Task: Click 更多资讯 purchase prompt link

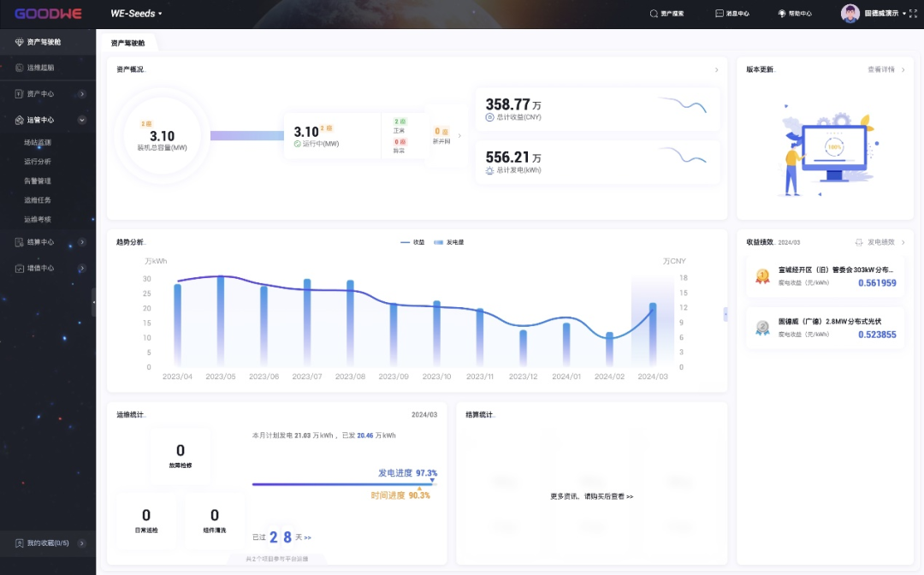Action: click(x=591, y=496)
